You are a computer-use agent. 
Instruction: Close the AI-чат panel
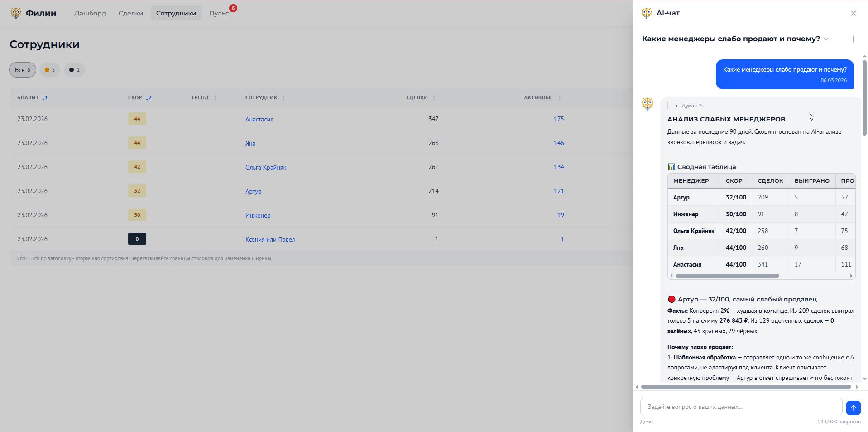(x=853, y=13)
